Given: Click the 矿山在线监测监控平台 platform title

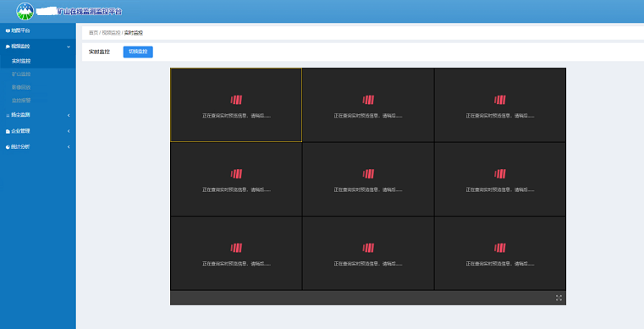Looking at the screenshot, I should coord(90,12).
